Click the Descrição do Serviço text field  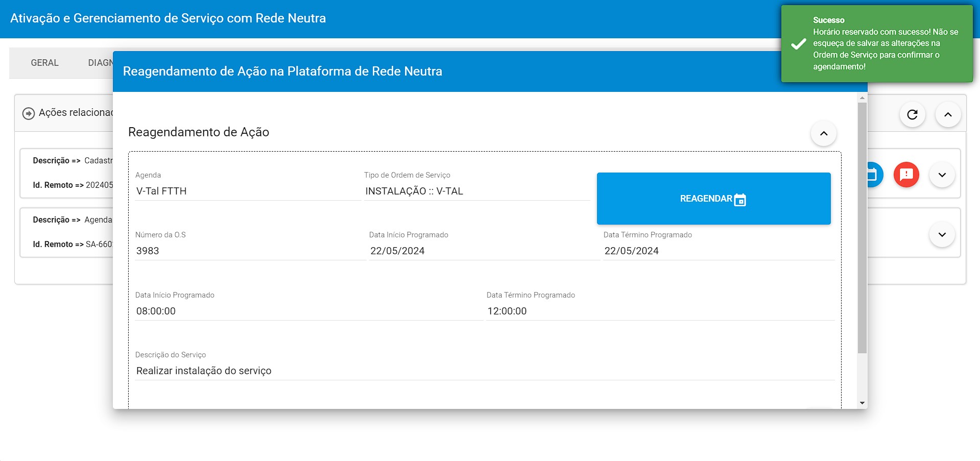tap(484, 371)
